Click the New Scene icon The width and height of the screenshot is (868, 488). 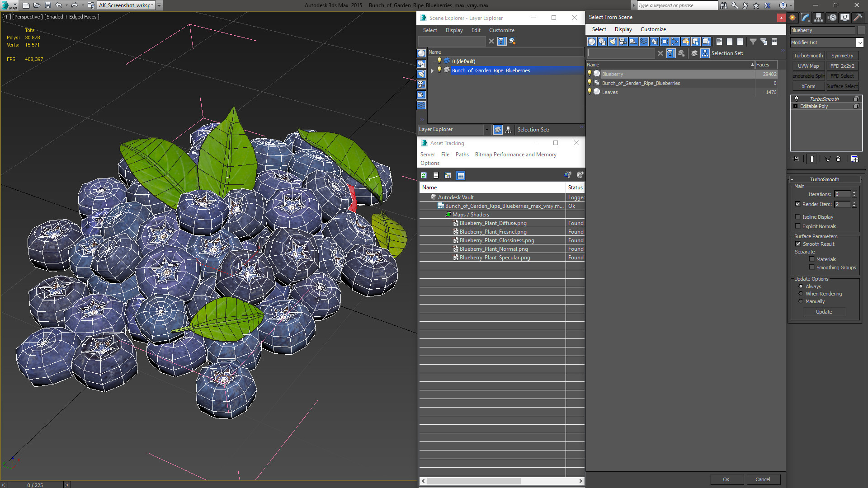click(26, 5)
